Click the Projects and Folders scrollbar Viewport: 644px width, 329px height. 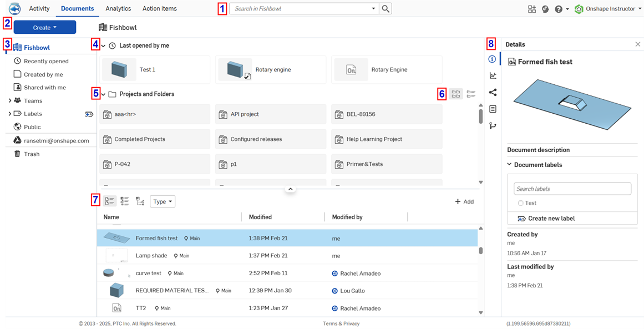[480, 117]
